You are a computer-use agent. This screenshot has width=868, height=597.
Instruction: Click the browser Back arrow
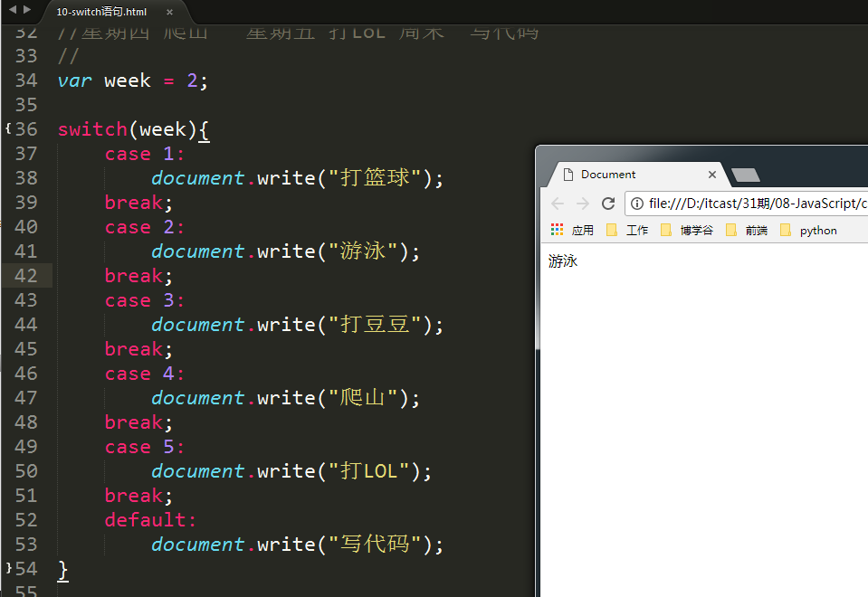(x=558, y=204)
